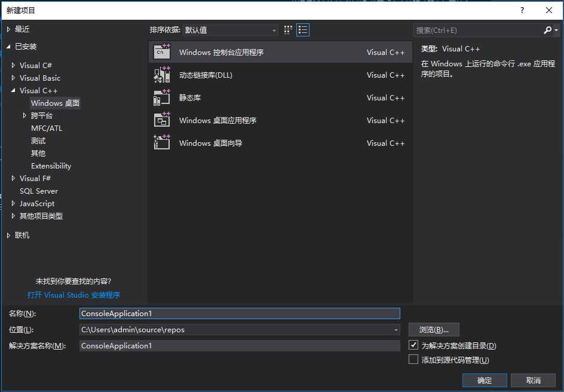The width and height of the screenshot is (564, 392).
Task: Collapse the 已安装 section
Action: tap(8, 47)
